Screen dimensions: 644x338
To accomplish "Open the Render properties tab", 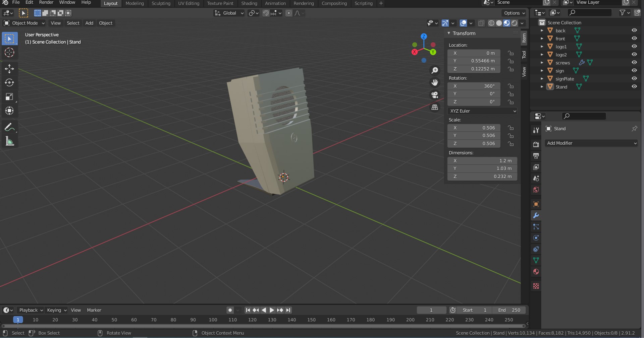I will click(536, 144).
